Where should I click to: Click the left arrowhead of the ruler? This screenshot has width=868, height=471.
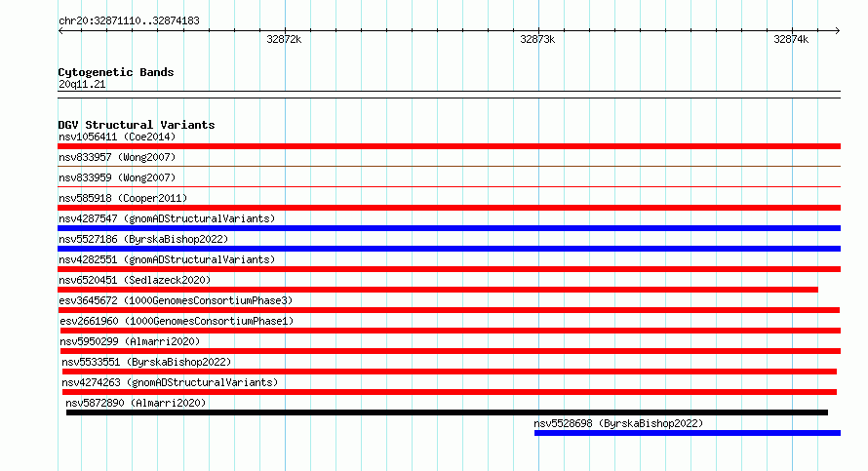(60, 31)
